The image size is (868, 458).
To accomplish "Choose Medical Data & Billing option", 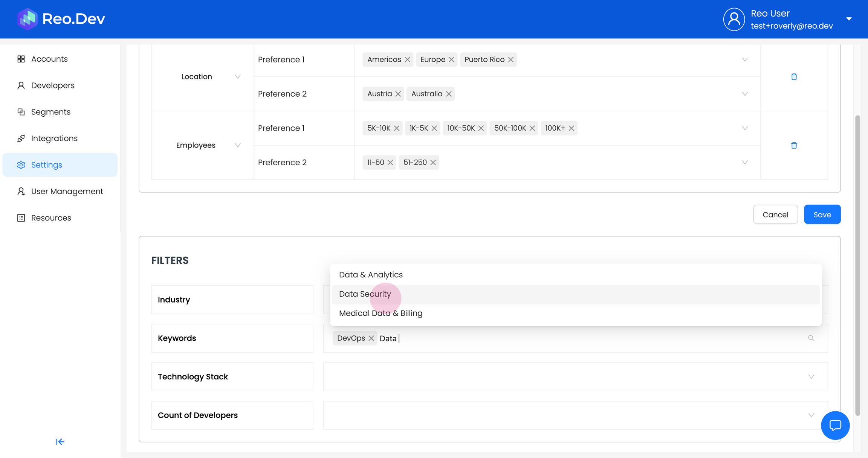I will (381, 313).
